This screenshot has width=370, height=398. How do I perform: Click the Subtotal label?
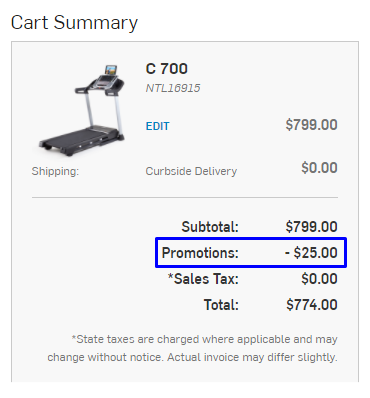coord(210,227)
